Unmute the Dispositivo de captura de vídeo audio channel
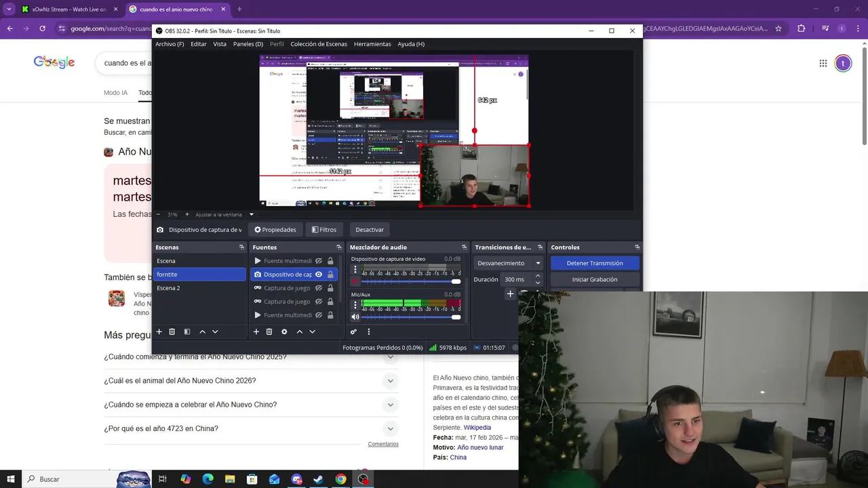 tap(355, 281)
